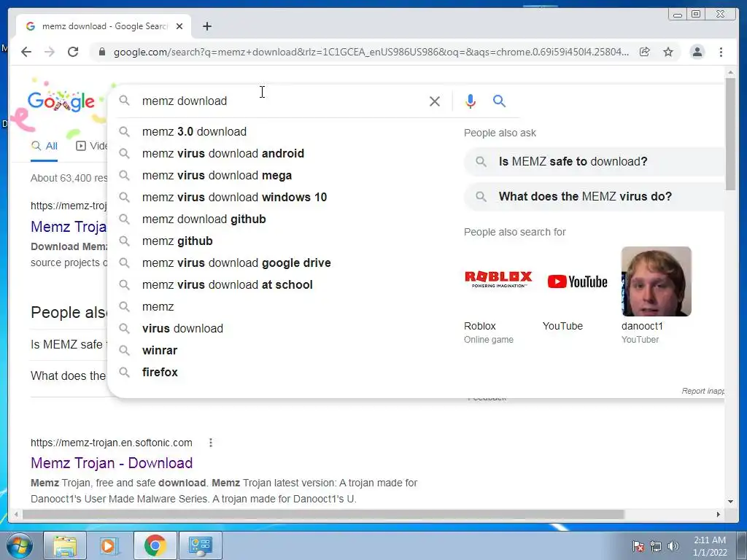Open the Memz Trojan - Download link

112,463
